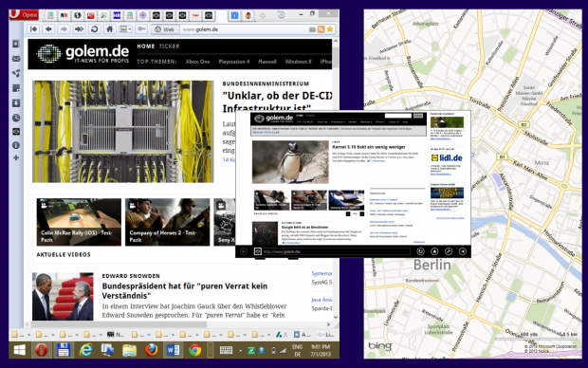Expand the first bookmark folder dropdown arrow

coord(28,335)
